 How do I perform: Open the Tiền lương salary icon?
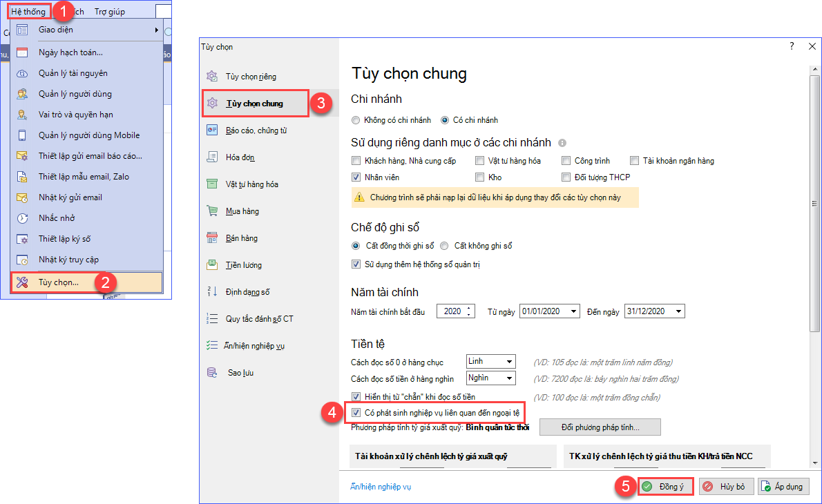point(213,265)
